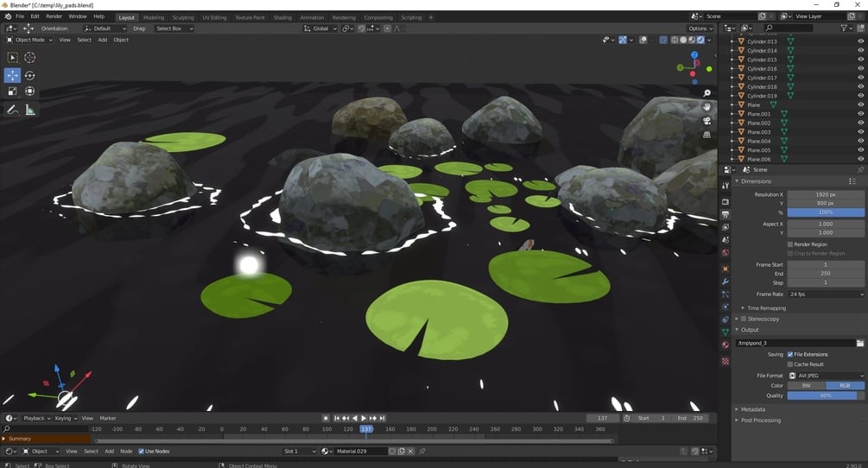This screenshot has height=468, width=868.
Task: Switch to the Shading workspace tab
Action: [x=282, y=17]
